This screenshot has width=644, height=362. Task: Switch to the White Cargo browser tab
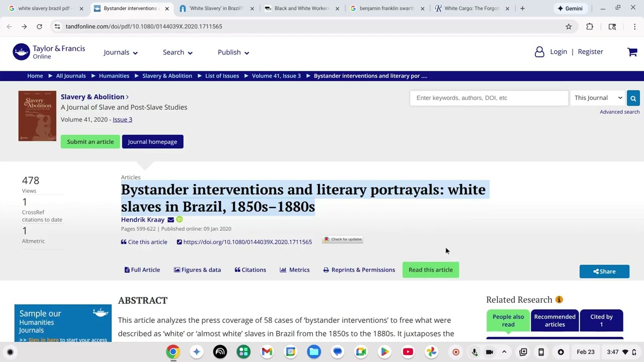472,9
